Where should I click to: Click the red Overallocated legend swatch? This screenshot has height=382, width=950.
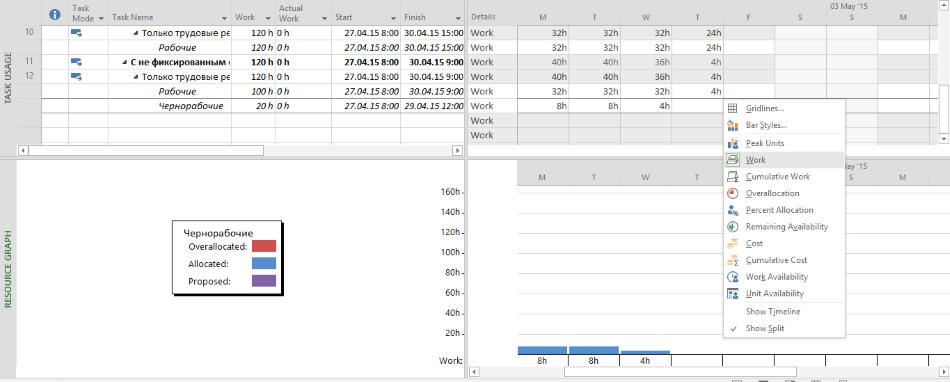264,246
